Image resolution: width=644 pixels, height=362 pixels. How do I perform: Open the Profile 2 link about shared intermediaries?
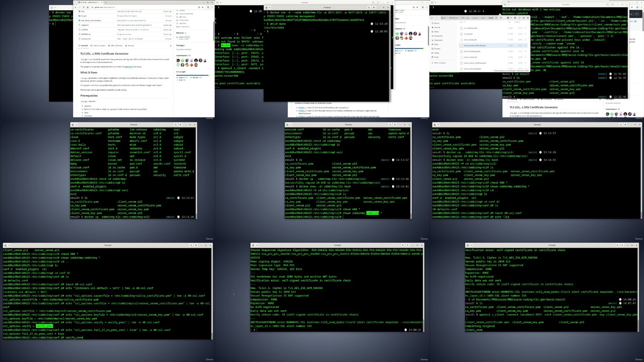302,111
